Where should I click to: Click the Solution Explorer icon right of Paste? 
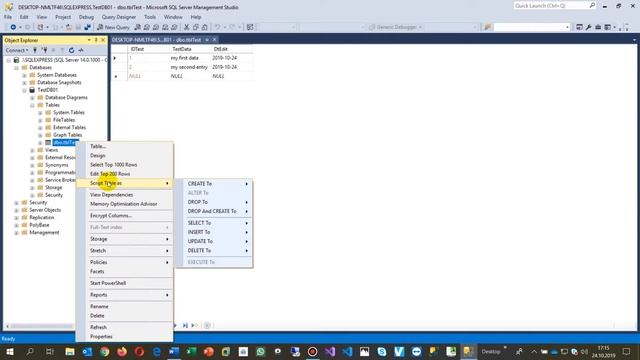[x=250, y=27]
